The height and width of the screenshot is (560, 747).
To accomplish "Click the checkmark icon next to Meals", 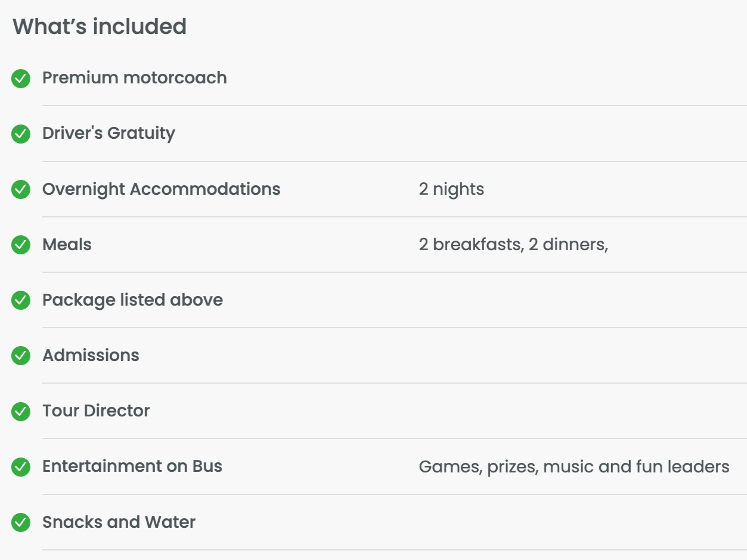I will [x=21, y=245].
